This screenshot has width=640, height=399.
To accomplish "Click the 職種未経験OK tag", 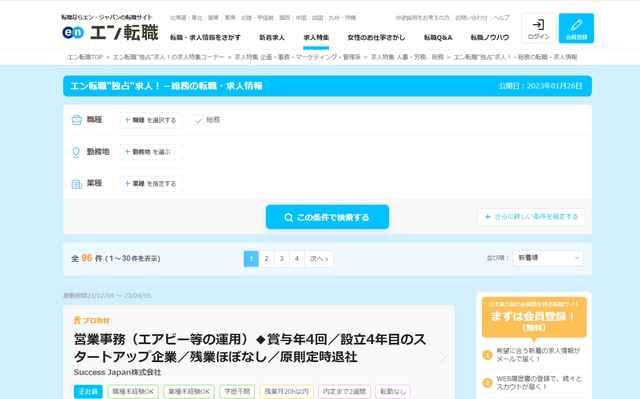I will tap(133, 392).
